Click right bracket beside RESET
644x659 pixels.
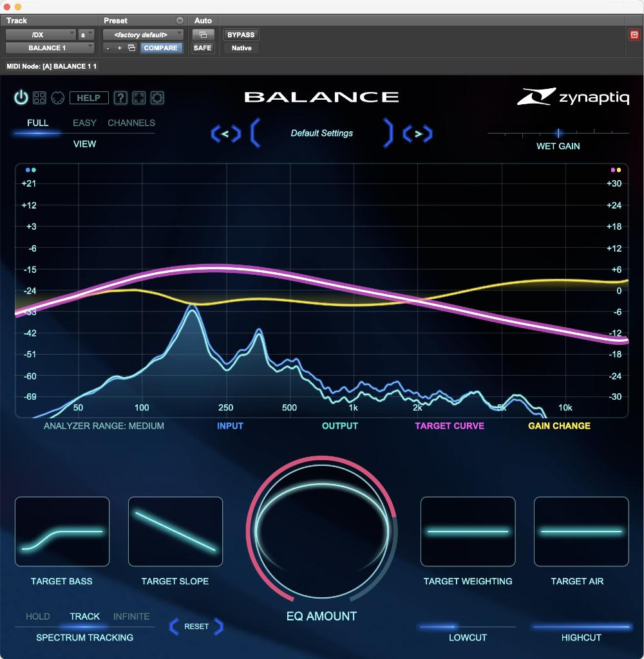(x=219, y=626)
